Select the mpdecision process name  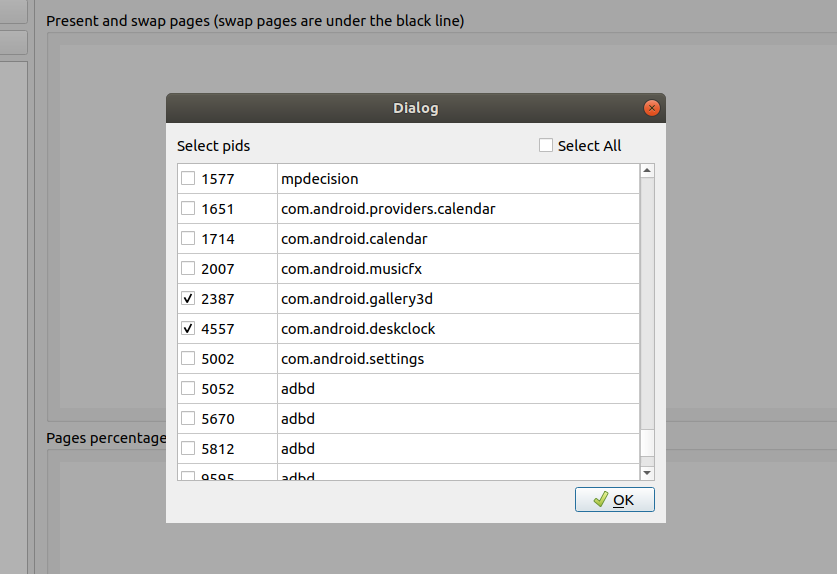320,179
